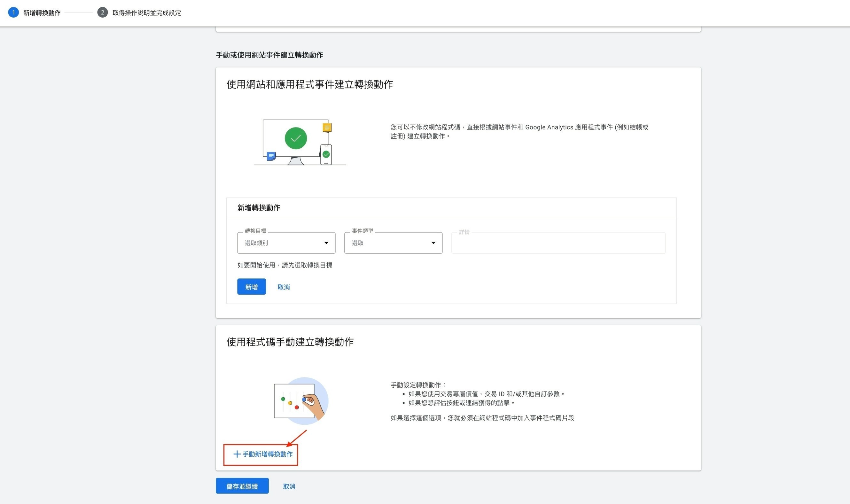Screen dimensions: 850x504
Task: Click bullet text 如果您想評估按鈕或連結獲得的點擊
Action: tap(462, 402)
